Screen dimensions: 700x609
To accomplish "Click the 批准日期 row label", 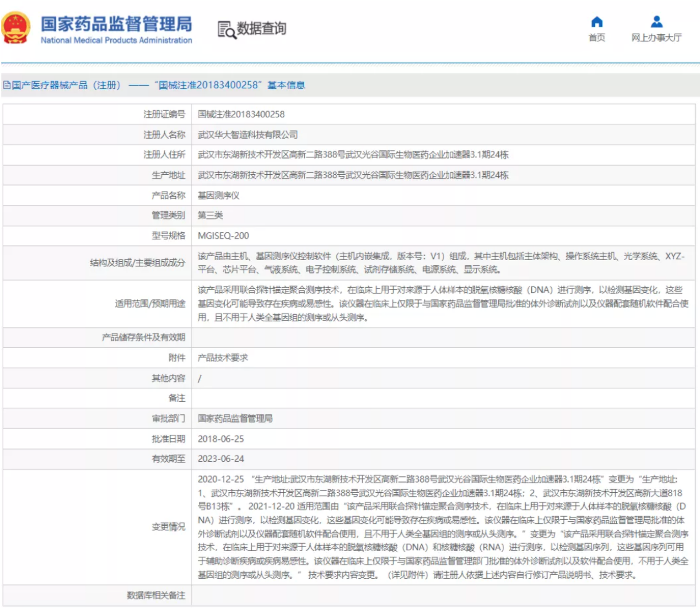I will pos(168,439).
